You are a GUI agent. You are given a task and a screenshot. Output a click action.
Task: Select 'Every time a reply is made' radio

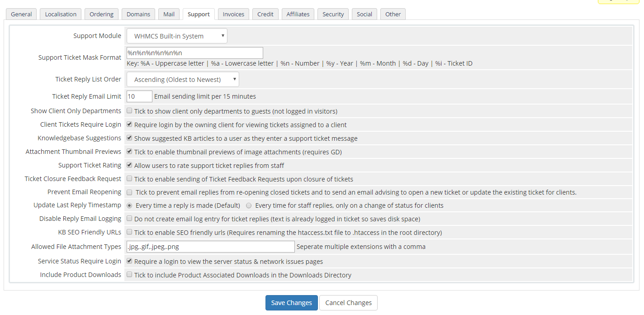click(130, 205)
